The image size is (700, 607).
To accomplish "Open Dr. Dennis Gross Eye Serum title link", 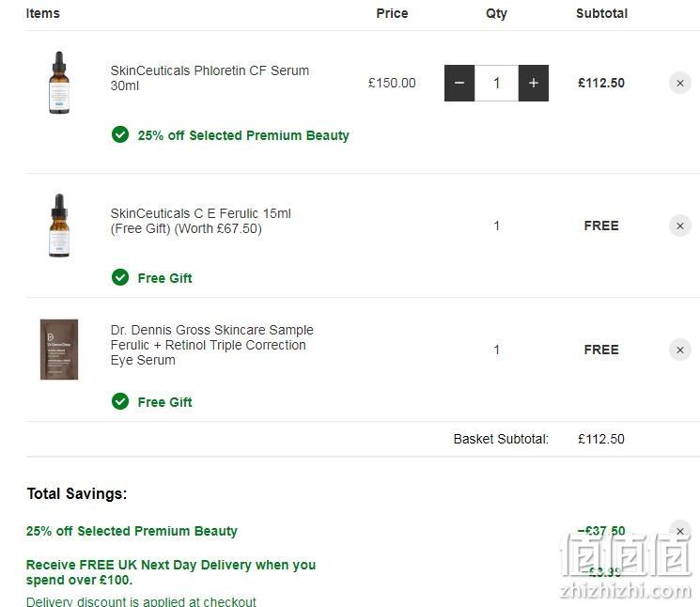I will point(212,345).
